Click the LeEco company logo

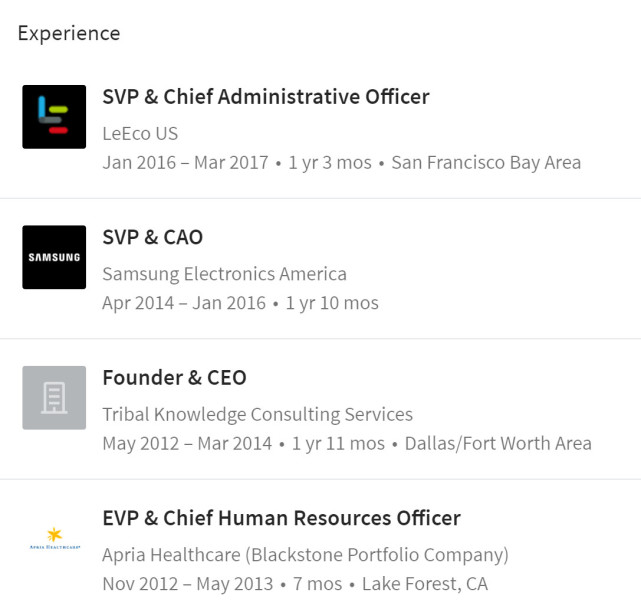(54, 117)
